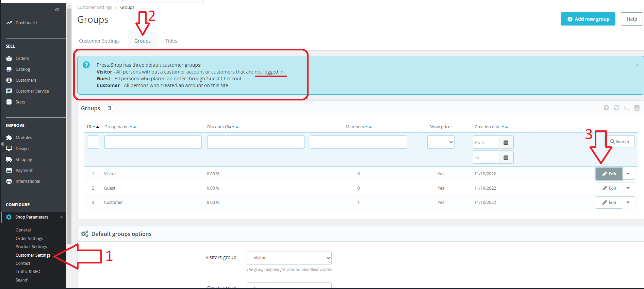Show the SQL query icon
This screenshot has width=644, height=289.
click(x=627, y=108)
